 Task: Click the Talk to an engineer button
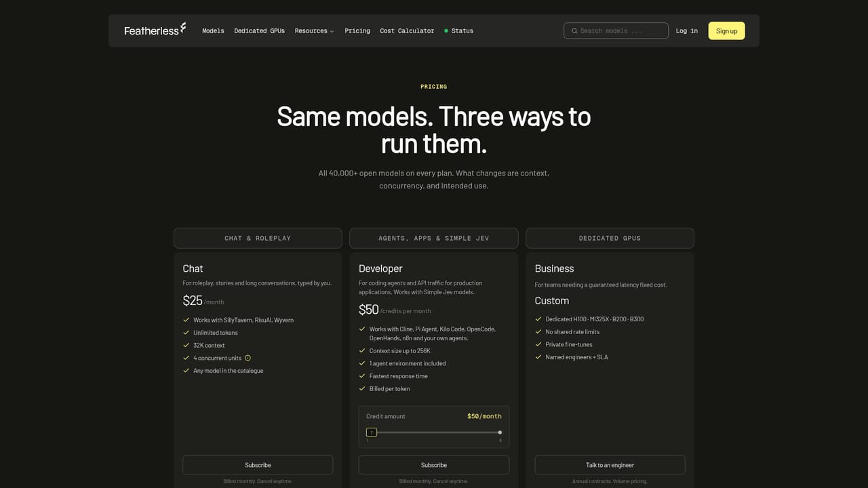pos(610,465)
